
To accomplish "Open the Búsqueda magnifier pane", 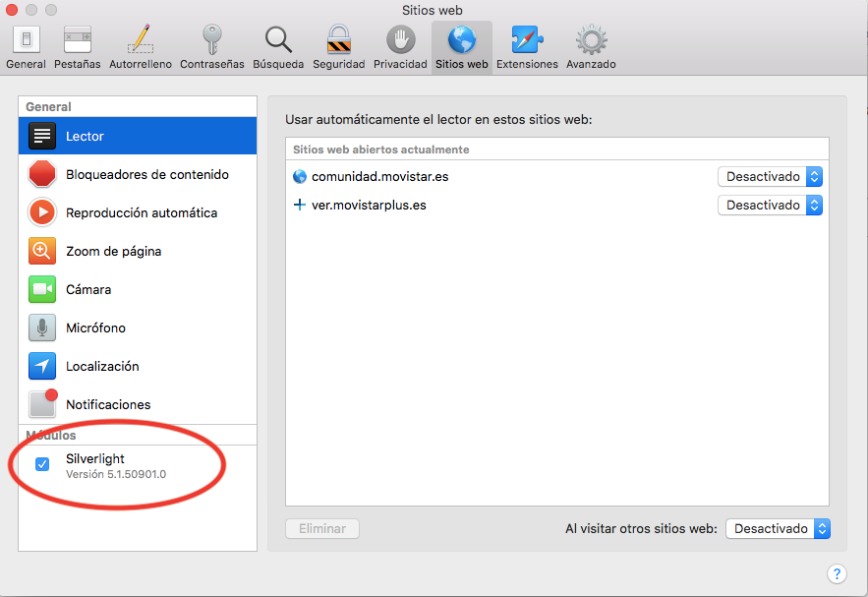I will 278,47.
